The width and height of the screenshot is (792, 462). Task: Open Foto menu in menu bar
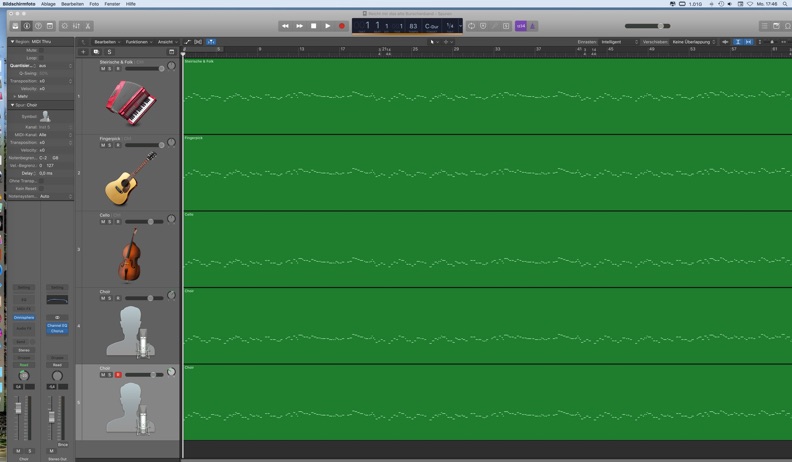(x=94, y=4)
